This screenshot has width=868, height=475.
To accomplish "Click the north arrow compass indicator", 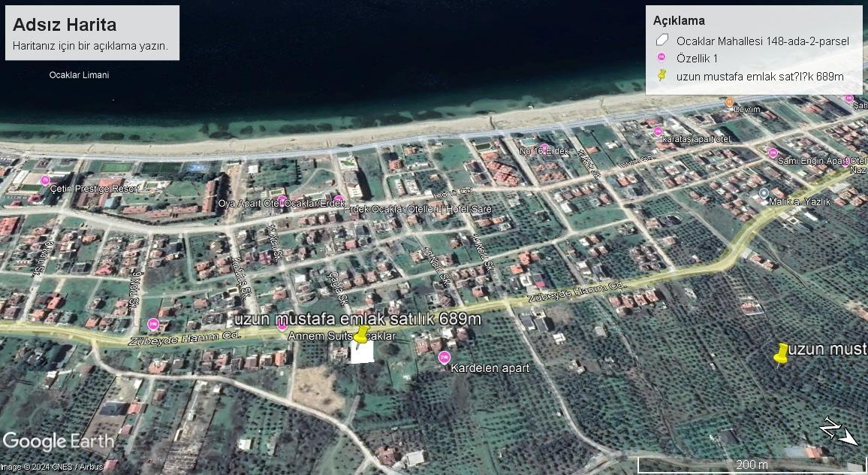I will coord(838,431).
